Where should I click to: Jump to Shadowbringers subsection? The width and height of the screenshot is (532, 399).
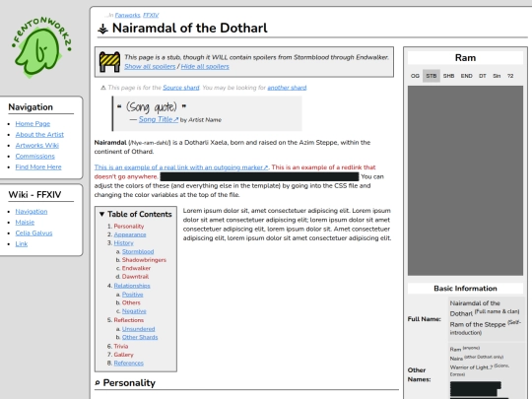(x=144, y=260)
